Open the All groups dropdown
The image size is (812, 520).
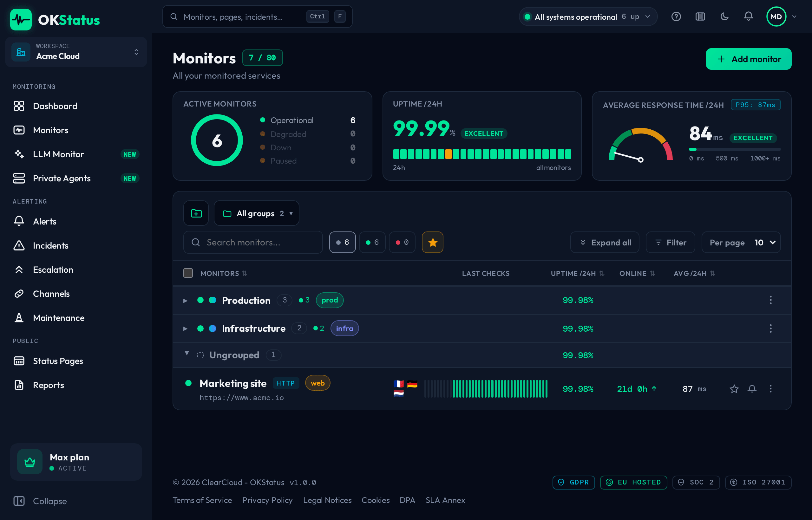256,213
